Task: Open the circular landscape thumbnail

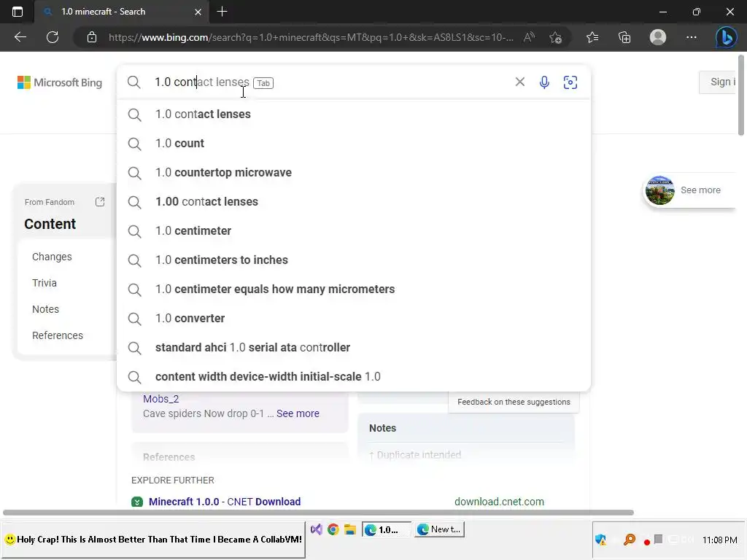Action: (659, 190)
